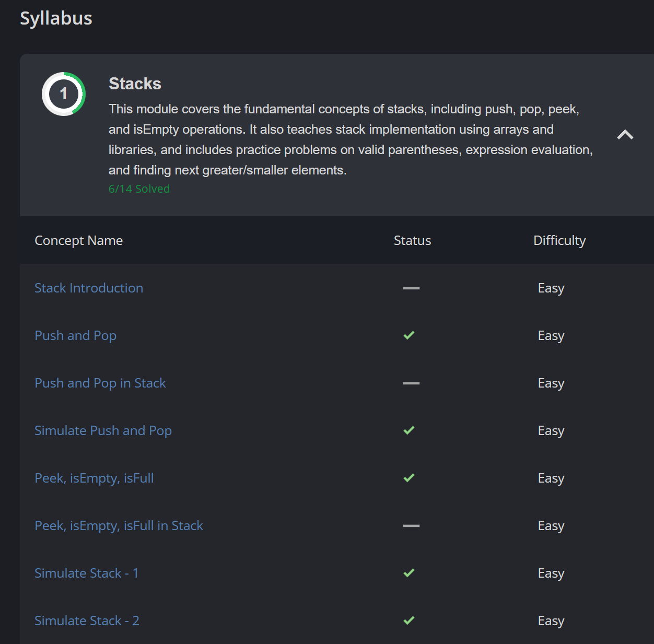Screen dimensions: 654x644
Task: Collapse the Stacks module with chevron
Action: point(625,135)
